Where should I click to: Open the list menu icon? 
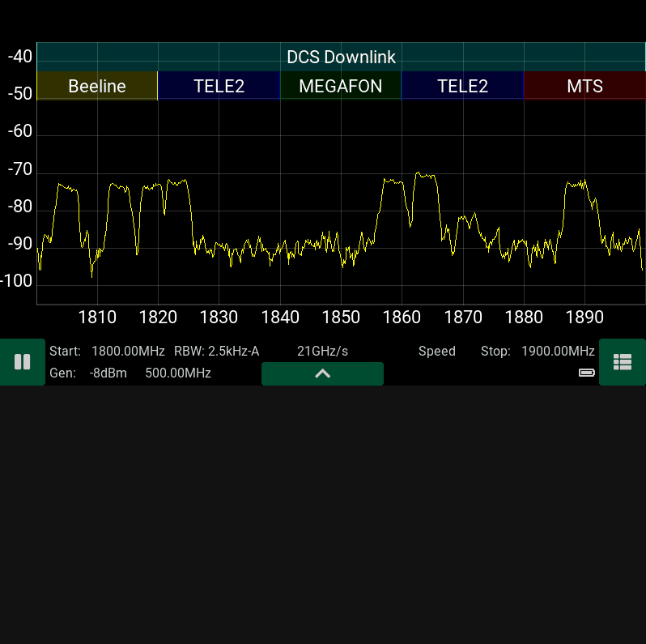click(622, 362)
